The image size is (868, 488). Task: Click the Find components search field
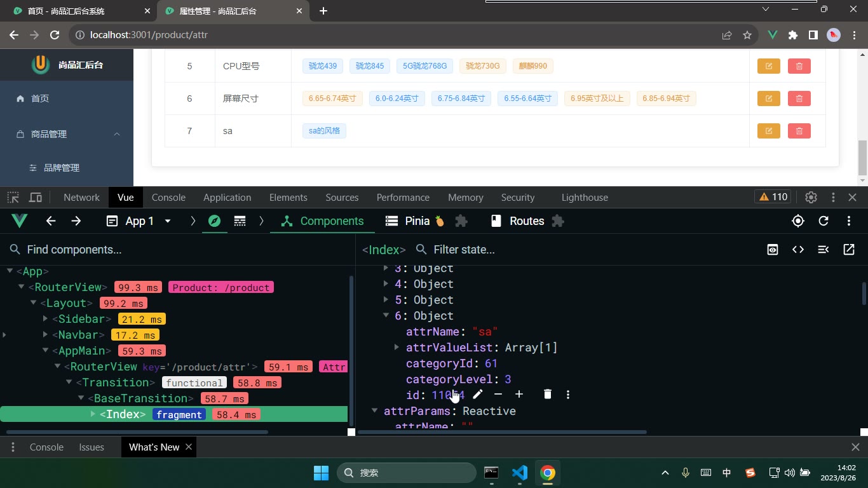pos(178,250)
